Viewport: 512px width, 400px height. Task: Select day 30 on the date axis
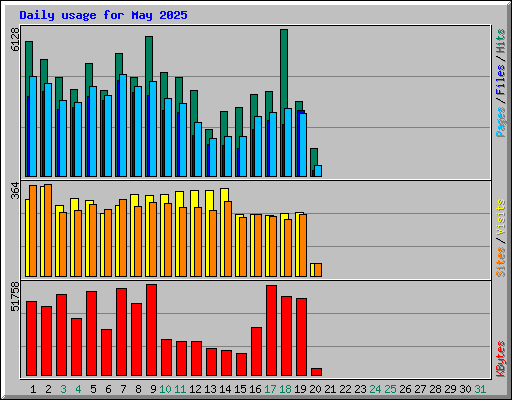[x=465, y=389]
